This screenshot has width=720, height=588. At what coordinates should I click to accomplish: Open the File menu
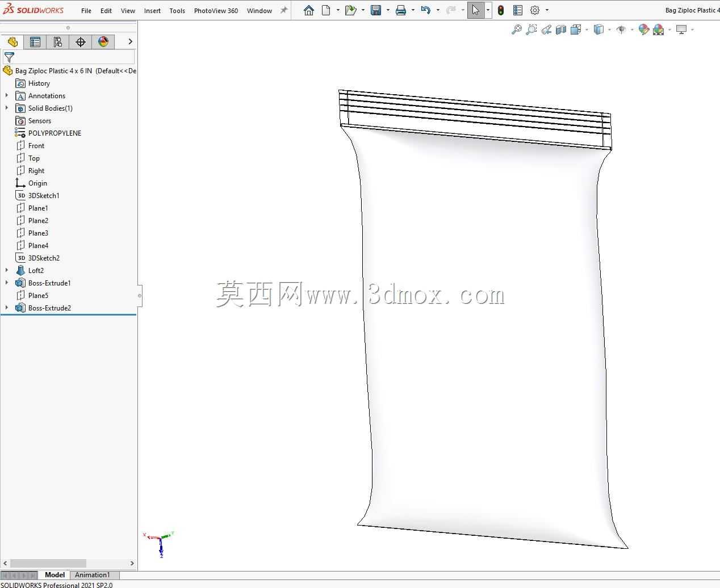pos(86,11)
